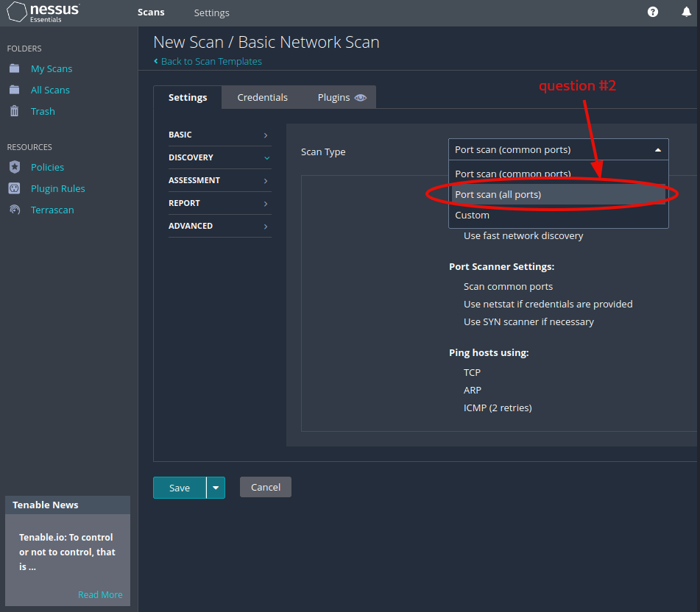The width and height of the screenshot is (700, 612).
Task: Open Plugin Rules icon in sidebar
Action: point(15,188)
